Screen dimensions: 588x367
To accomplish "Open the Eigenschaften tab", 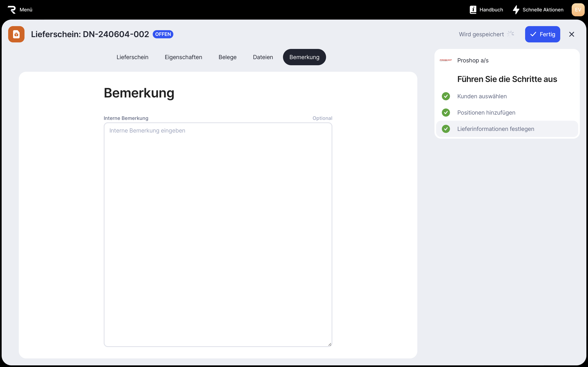I will point(183,57).
